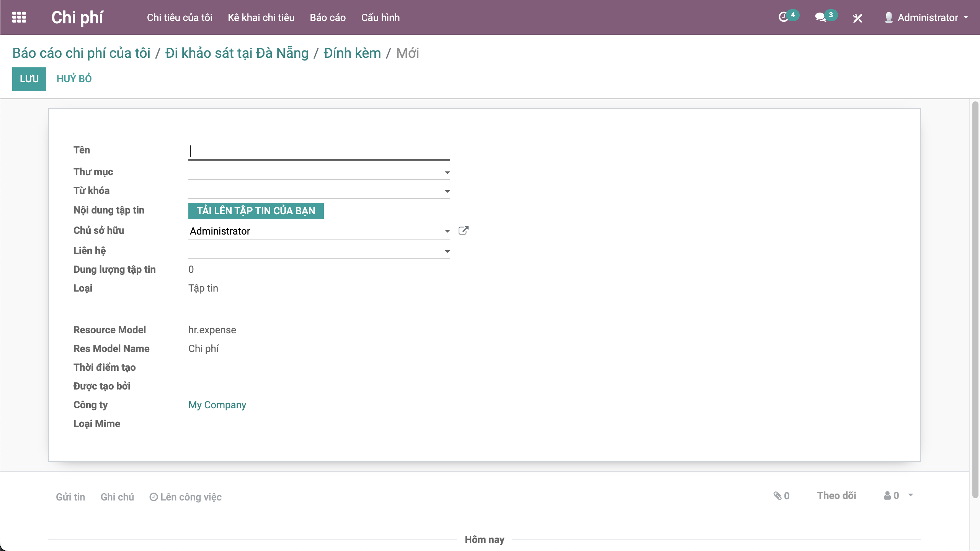This screenshot has height=551, width=980.
Task: Open the conversations chat bubble icon
Action: pyautogui.click(x=820, y=17)
